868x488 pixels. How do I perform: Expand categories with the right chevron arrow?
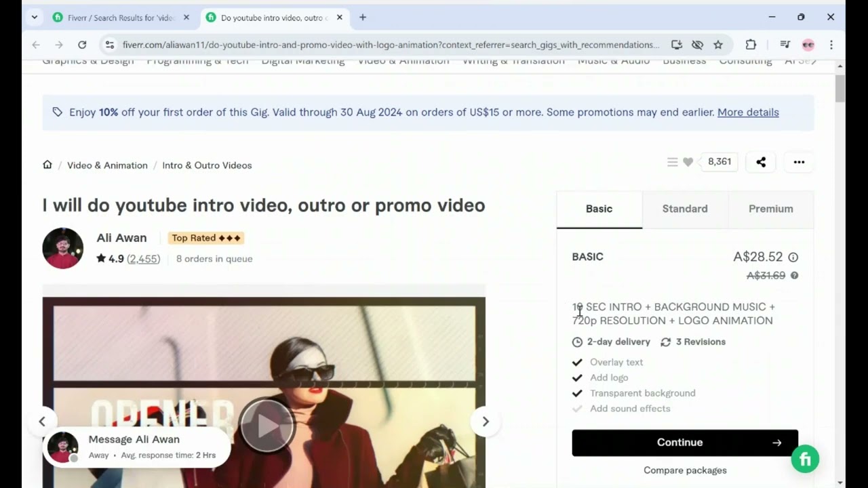(x=814, y=61)
